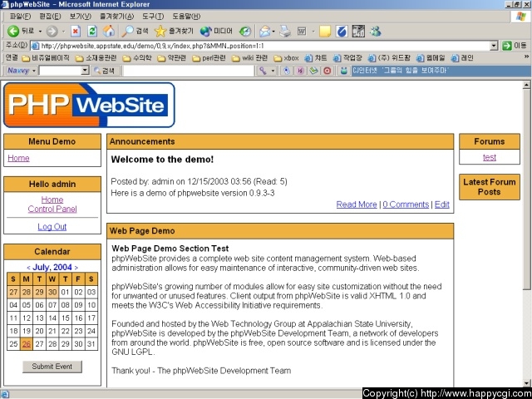The image size is (532, 399).
Task: Open the test forum link
Action: (x=490, y=157)
